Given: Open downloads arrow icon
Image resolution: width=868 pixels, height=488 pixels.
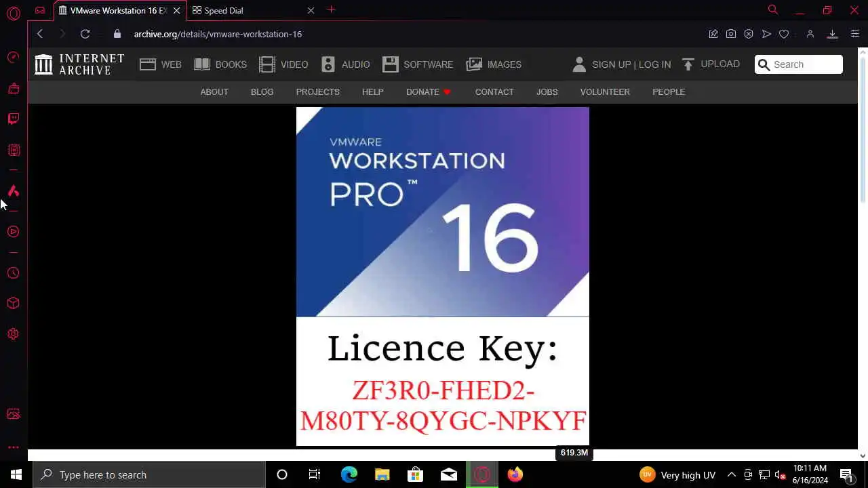Looking at the screenshot, I should click(x=833, y=34).
